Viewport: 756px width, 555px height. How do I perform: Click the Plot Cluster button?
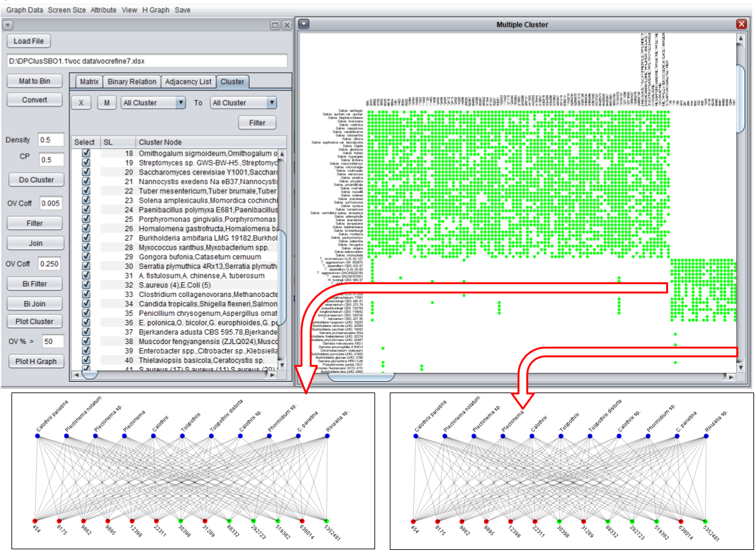pyautogui.click(x=34, y=321)
